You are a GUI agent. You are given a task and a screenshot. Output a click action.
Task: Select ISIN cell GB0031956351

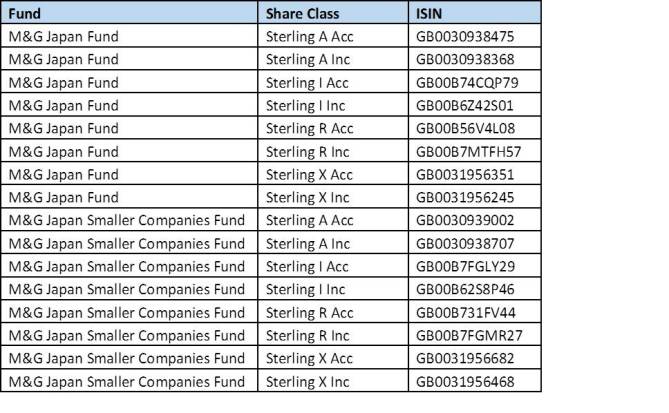(x=474, y=174)
